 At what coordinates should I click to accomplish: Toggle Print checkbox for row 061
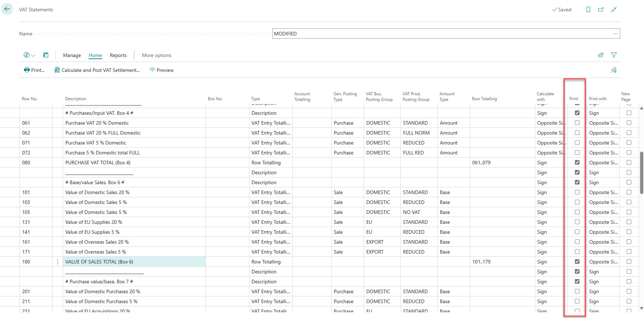(577, 123)
